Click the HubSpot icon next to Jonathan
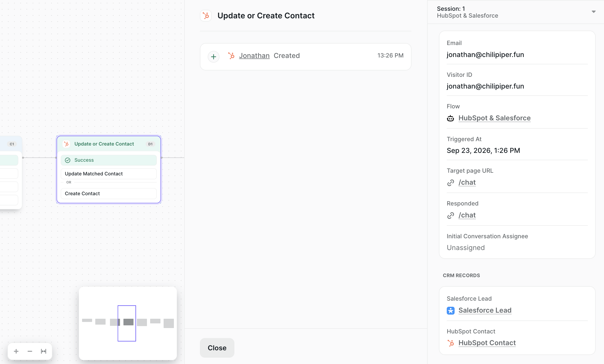Viewport: 604px width, 364px height. point(231,56)
